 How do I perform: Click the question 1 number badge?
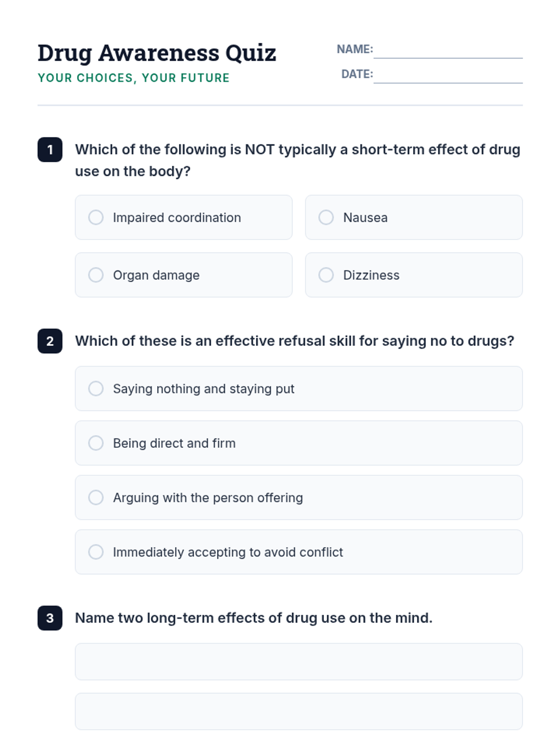(x=50, y=150)
